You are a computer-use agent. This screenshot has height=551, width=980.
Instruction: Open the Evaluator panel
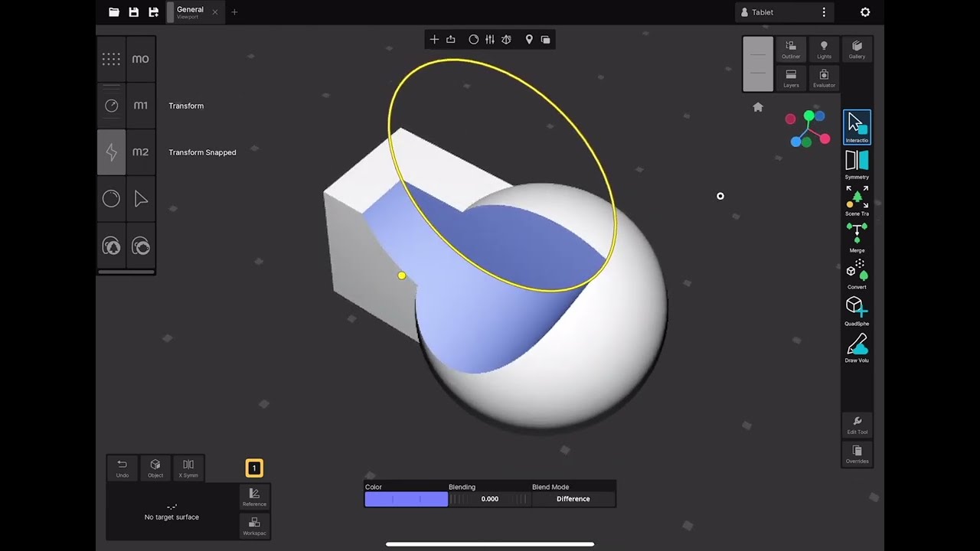[824, 78]
